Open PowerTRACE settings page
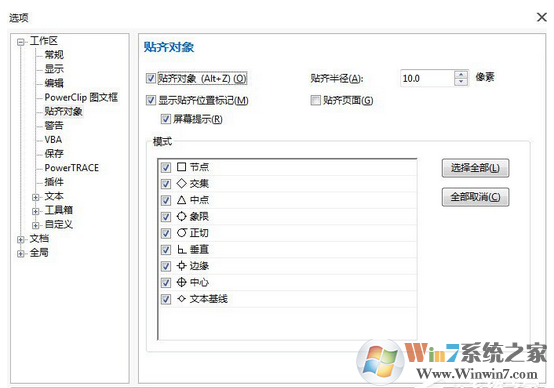This screenshot has height=388, width=554. [x=72, y=167]
